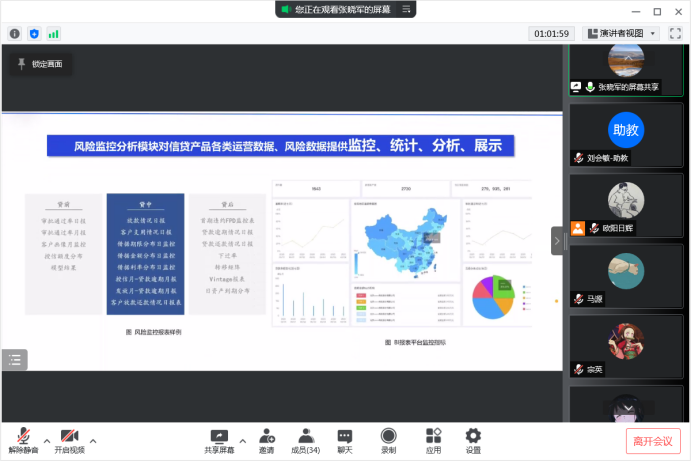Enter fullscreen using top-right icon
Viewport: 692px width, 461px height.
coord(676,33)
